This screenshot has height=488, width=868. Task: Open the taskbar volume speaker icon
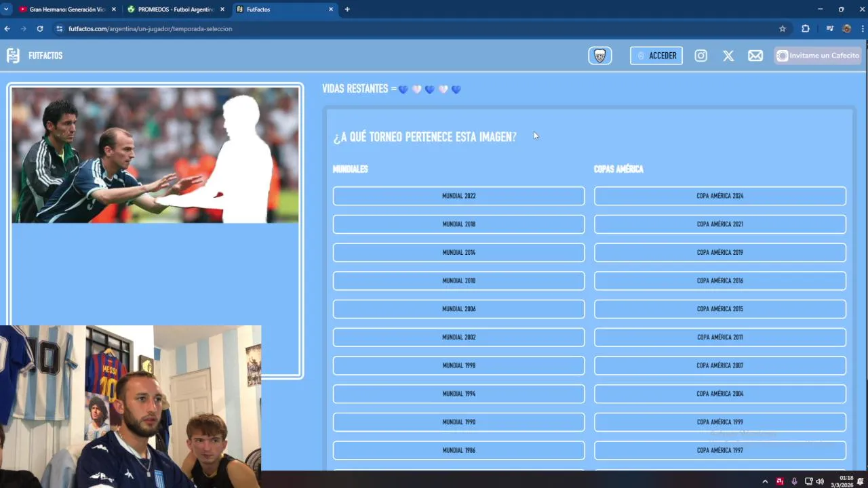(x=820, y=481)
